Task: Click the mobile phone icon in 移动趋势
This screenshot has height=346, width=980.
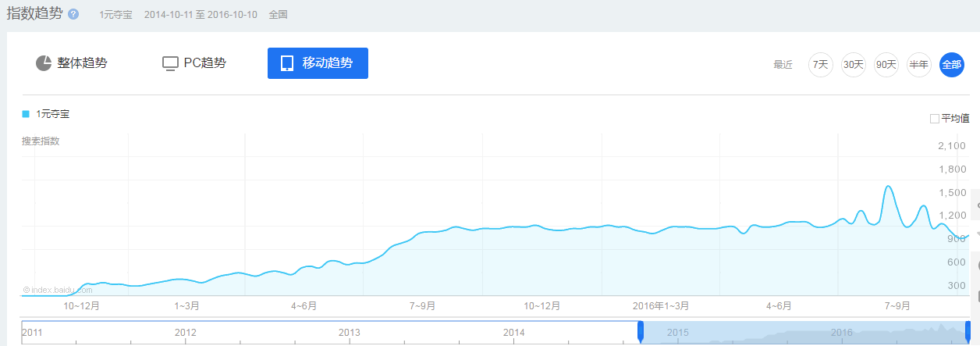Action: (x=287, y=63)
